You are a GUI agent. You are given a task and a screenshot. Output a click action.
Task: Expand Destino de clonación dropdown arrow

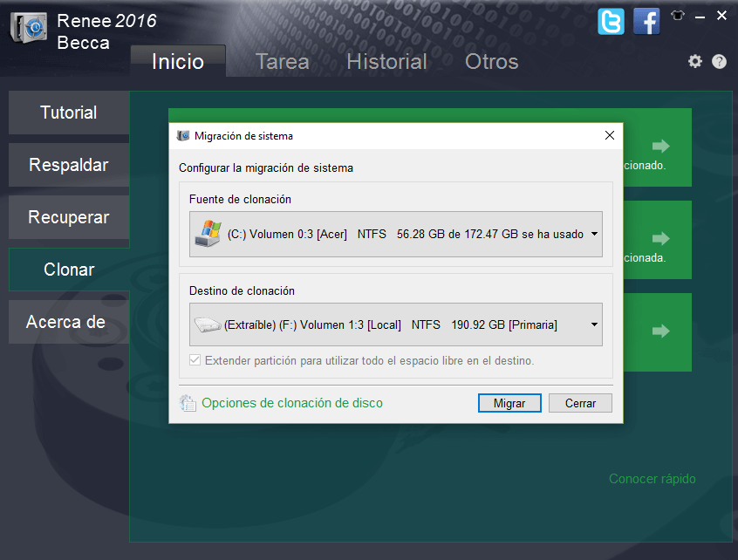click(594, 324)
